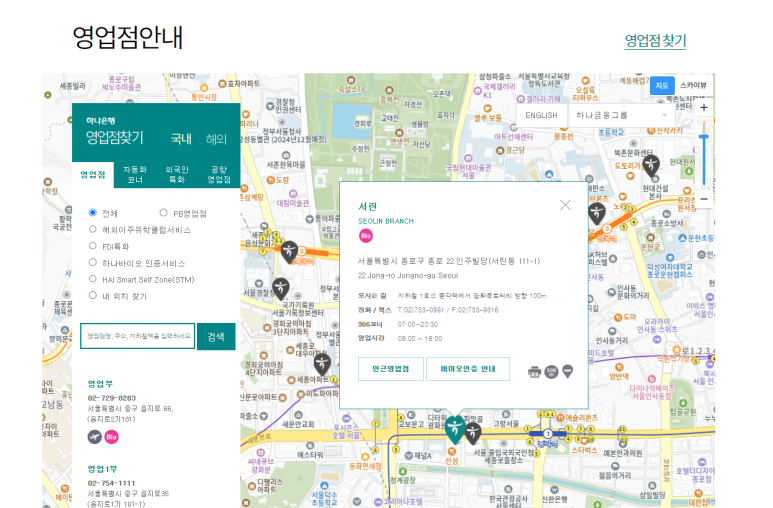This screenshot has height=508, width=773.
Task: Focus the branch name search input field
Action: (x=138, y=336)
